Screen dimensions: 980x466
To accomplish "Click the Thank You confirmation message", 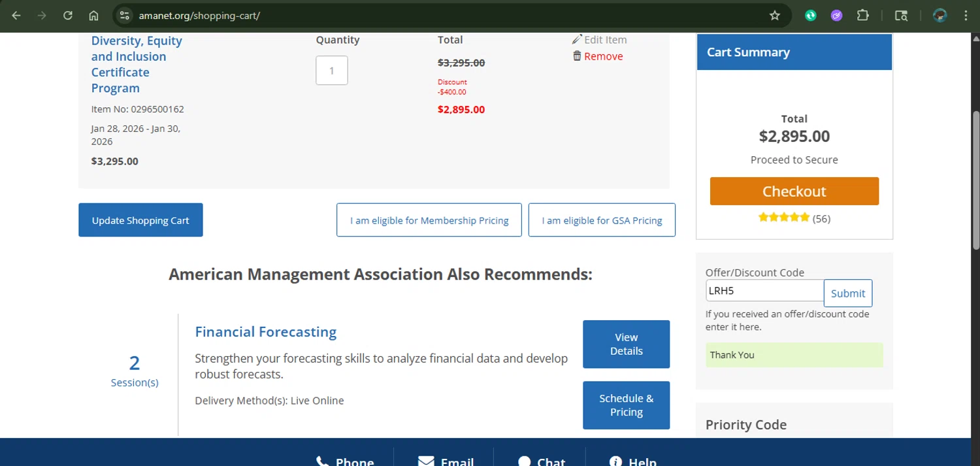I will pyautogui.click(x=794, y=355).
